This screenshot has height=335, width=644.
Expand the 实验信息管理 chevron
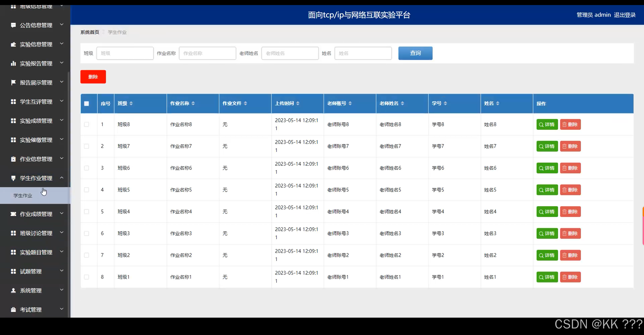pyautogui.click(x=62, y=44)
